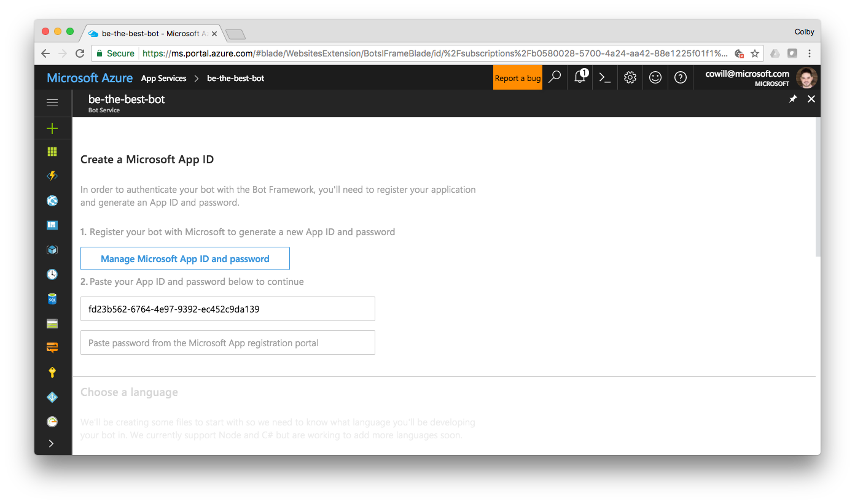This screenshot has width=855, height=504.
Task: Click the App ID input field
Action: click(x=228, y=309)
